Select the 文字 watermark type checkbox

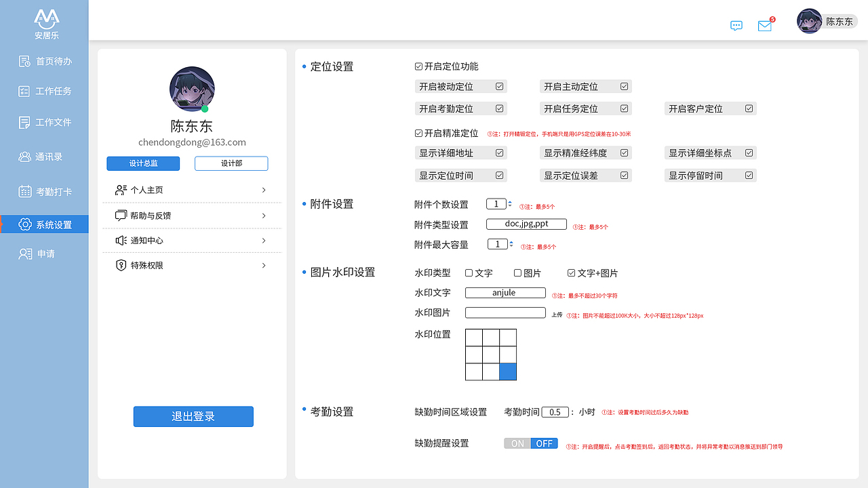(469, 273)
